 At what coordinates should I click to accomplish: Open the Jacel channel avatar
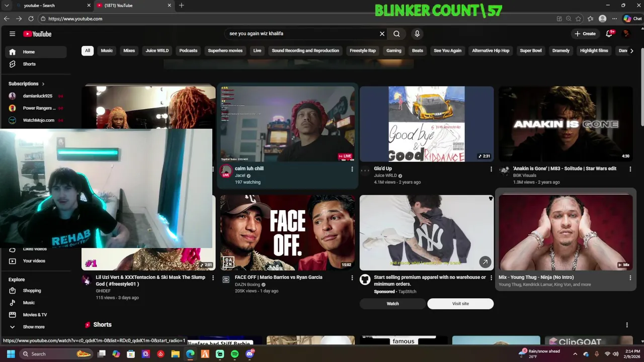226,171
